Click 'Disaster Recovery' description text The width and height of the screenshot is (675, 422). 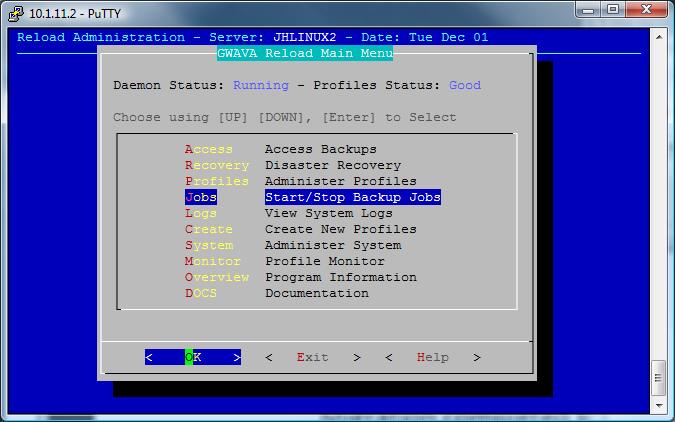(x=333, y=165)
